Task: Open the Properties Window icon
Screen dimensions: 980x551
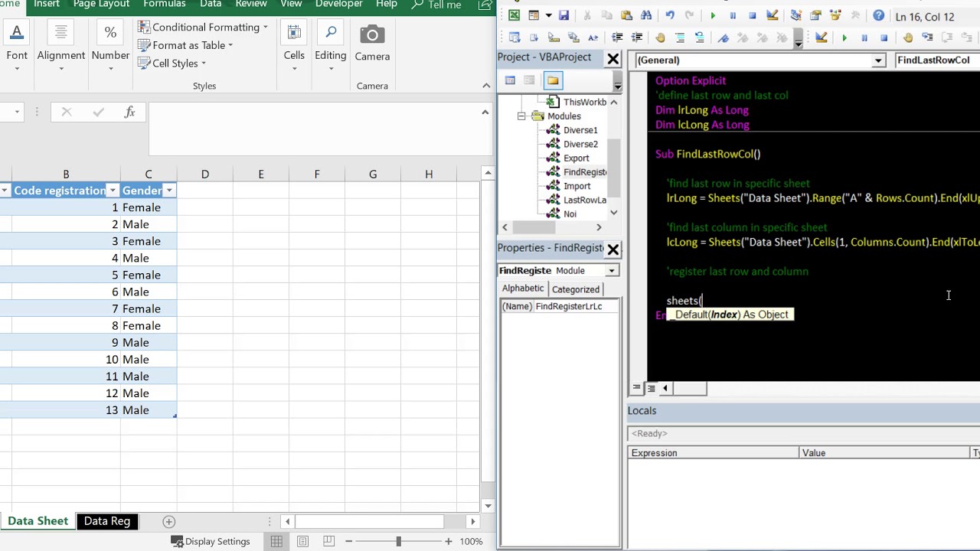Action: pyautogui.click(x=816, y=15)
